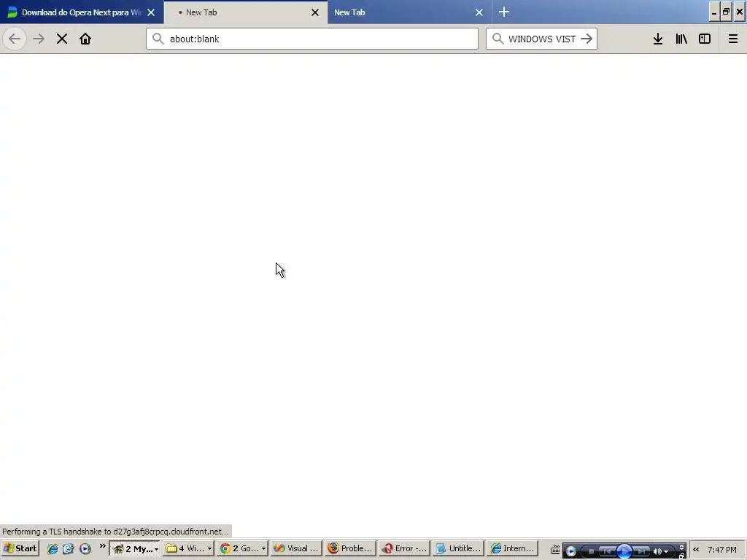Skip to previous track in media toolbar
Image resolution: width=747 pixels, height=560 pixels.
pyautogui.click(x=607, y=551)
